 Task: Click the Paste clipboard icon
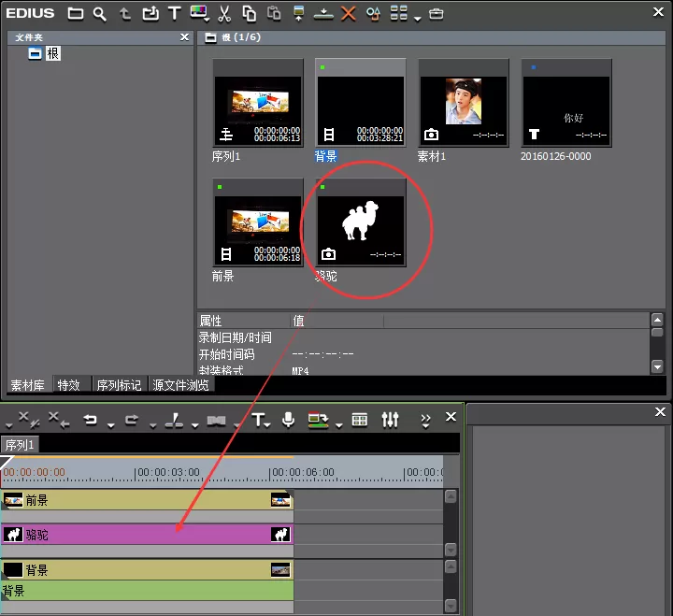click(x=274, y=14)
